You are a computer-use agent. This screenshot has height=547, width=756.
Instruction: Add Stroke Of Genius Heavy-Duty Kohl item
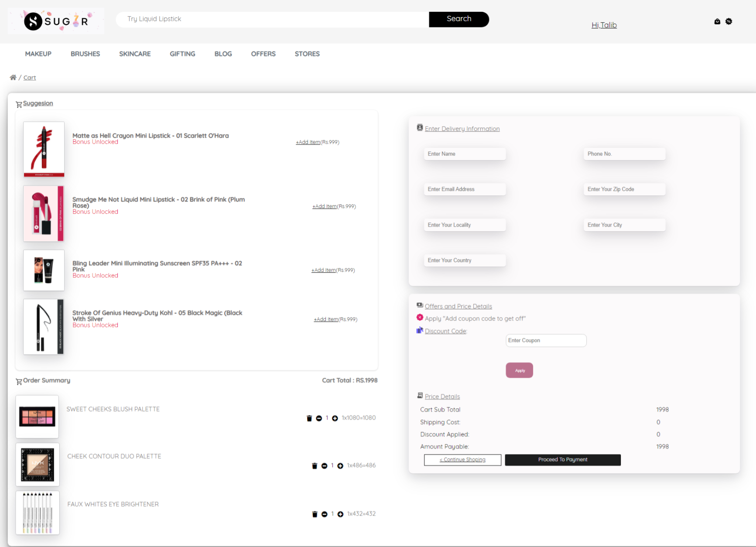point(326,319)
